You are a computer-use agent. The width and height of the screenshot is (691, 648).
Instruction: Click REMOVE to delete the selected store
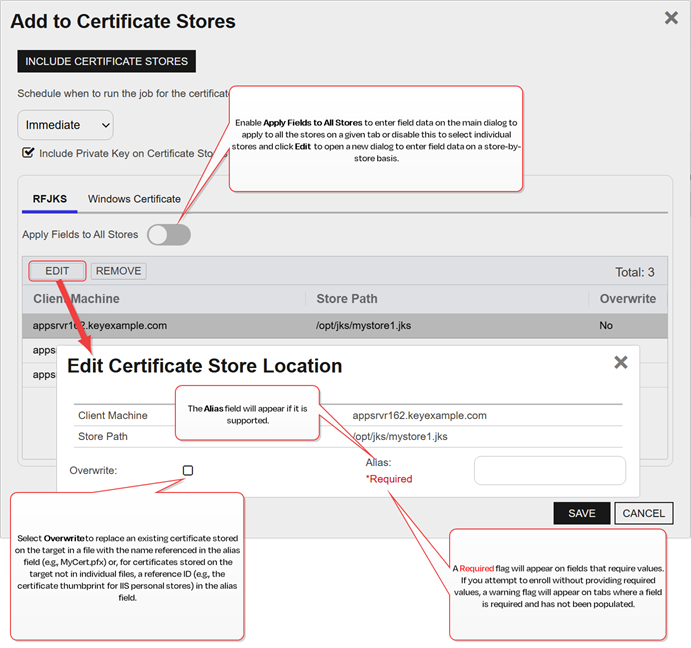[x=118, y=271]
